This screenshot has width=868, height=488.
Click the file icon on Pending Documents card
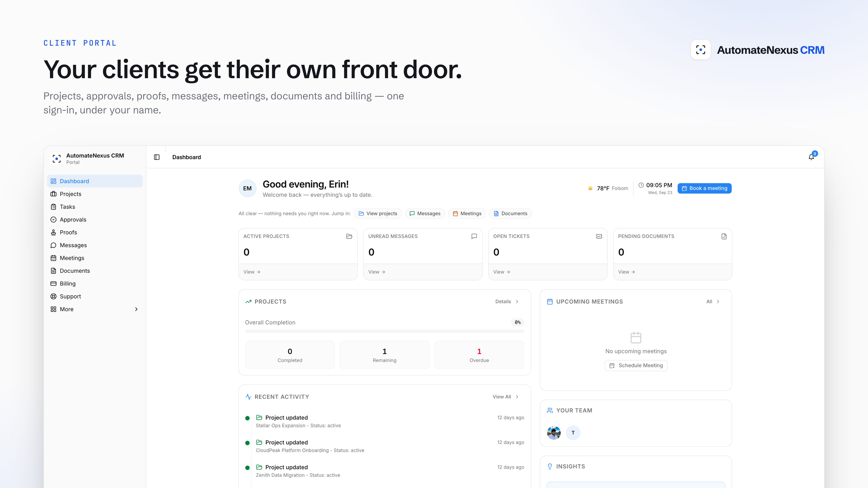pos(724,236)
